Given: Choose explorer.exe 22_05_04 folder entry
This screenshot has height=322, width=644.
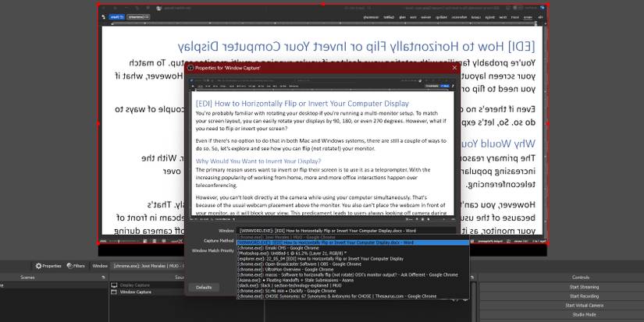Looking at the screenshot, I should point(353,259).
